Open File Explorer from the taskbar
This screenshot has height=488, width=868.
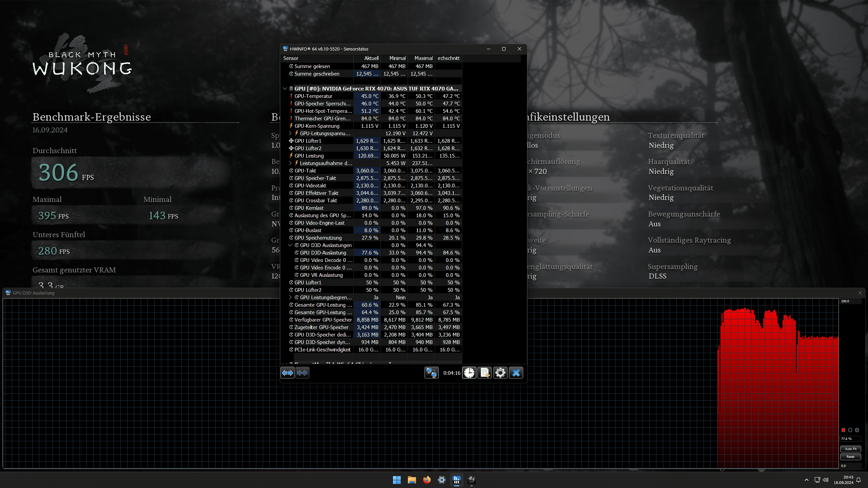coord(412,480)
